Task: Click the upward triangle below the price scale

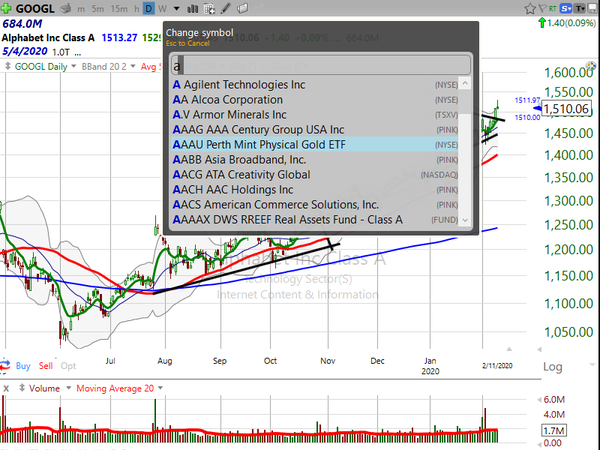Action: pyautogui.click(x=509, y=349)
